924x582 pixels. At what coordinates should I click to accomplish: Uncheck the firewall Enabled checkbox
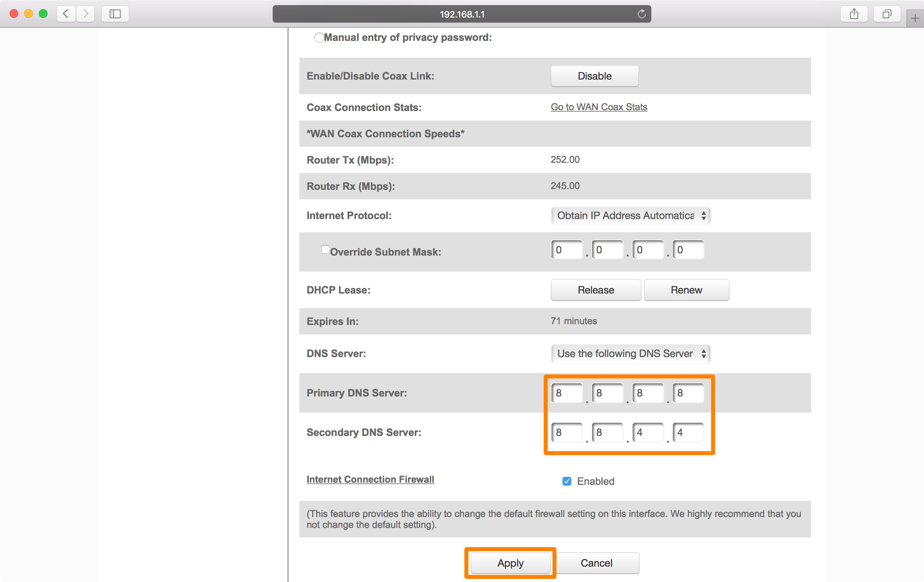(567, 481)
